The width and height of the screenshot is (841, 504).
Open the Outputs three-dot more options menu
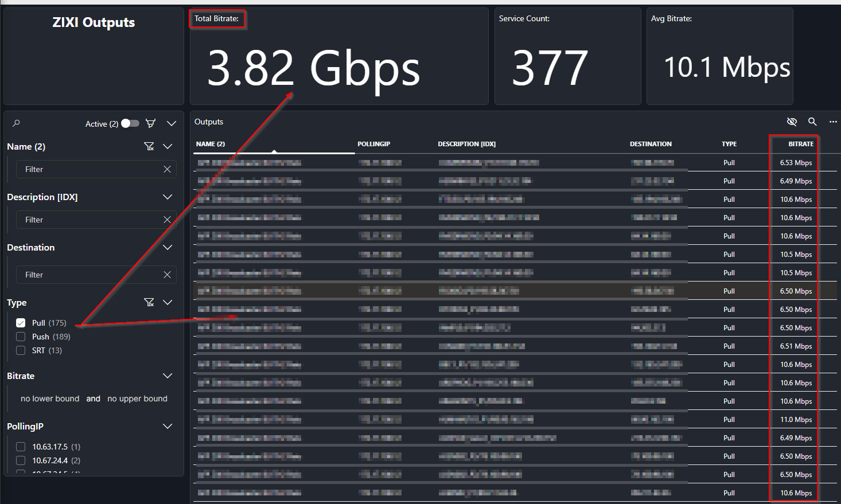tap(833, 122)
